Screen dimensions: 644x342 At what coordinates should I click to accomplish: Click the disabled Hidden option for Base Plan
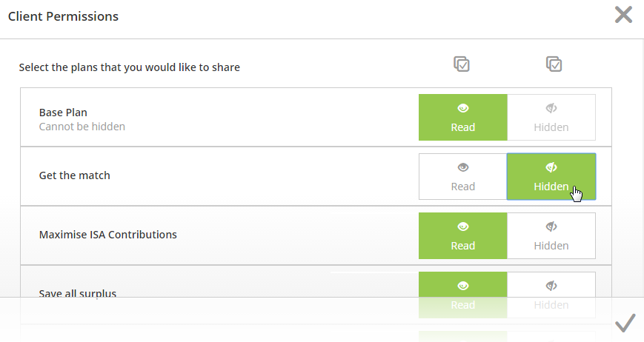551,117
